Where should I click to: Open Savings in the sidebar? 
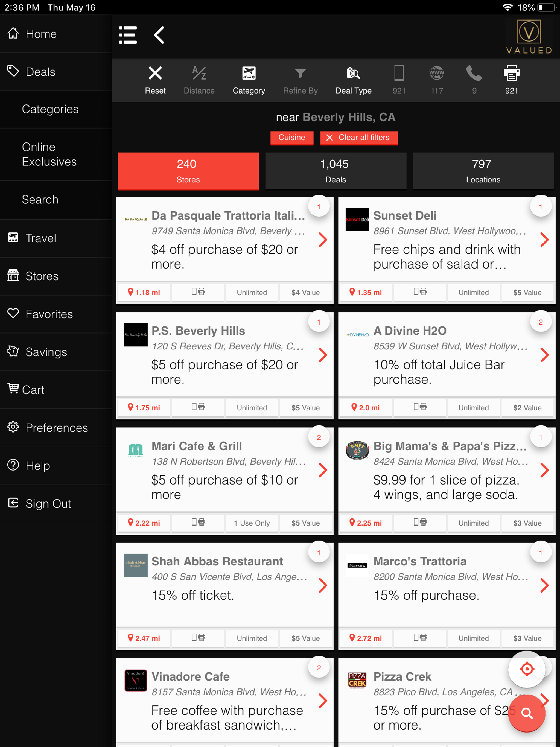click(x=56, y=352)
